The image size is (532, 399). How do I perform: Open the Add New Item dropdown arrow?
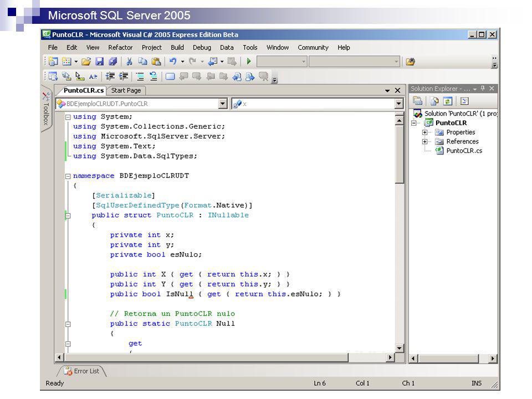click(76, 62)
